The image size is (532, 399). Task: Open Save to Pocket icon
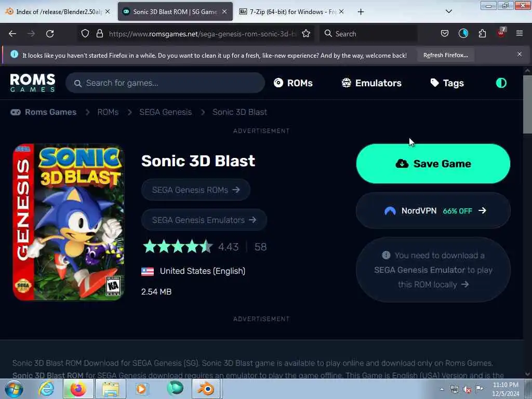pos(445,33)
